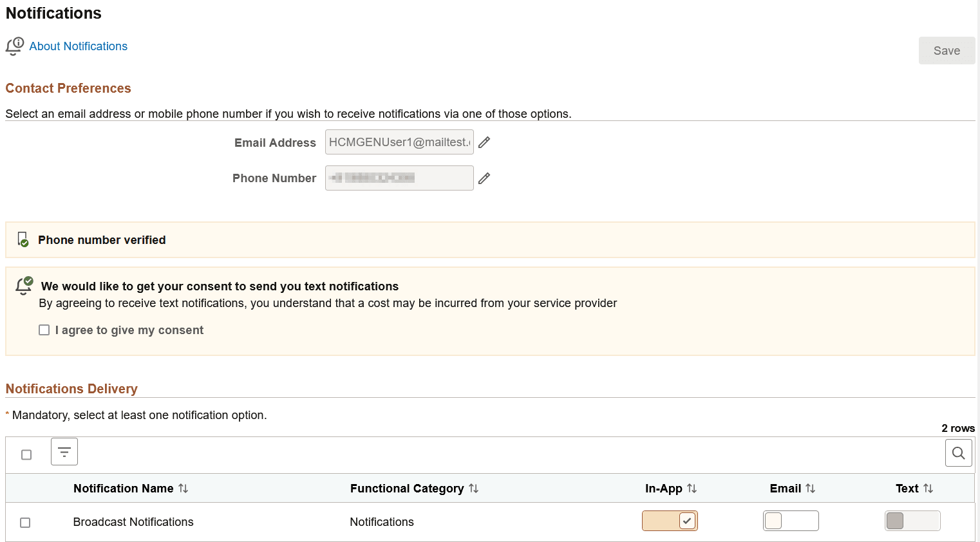Image resolution: width=980 pixels, height=542 pixels.
Task: Click the Email Address input field
Action: pos(399,142)
